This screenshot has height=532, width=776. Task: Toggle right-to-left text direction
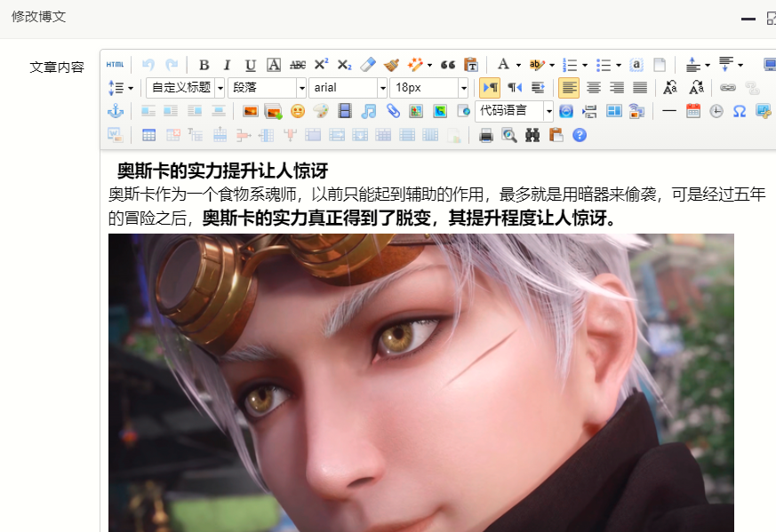point(515,88)
